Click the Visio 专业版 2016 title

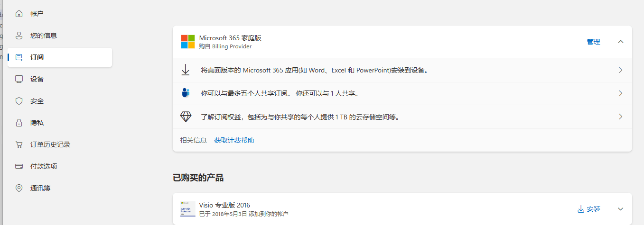pos(224,205)
